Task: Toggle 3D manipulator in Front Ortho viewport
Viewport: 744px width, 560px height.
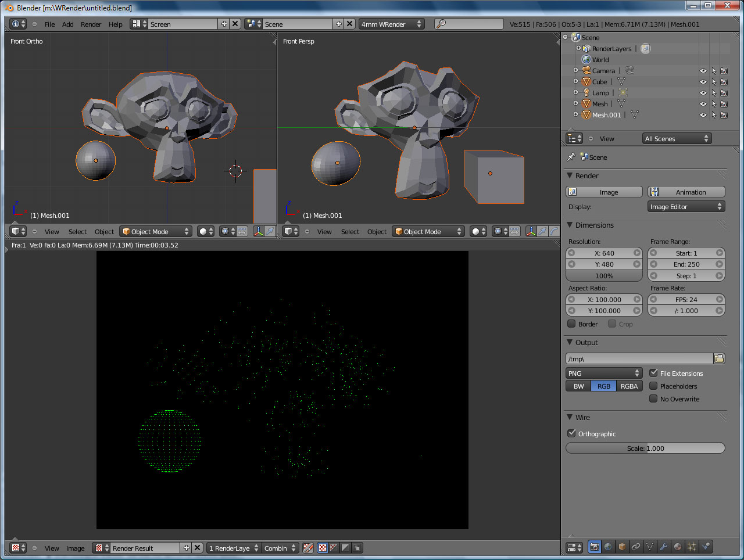Action: point(259,231)
